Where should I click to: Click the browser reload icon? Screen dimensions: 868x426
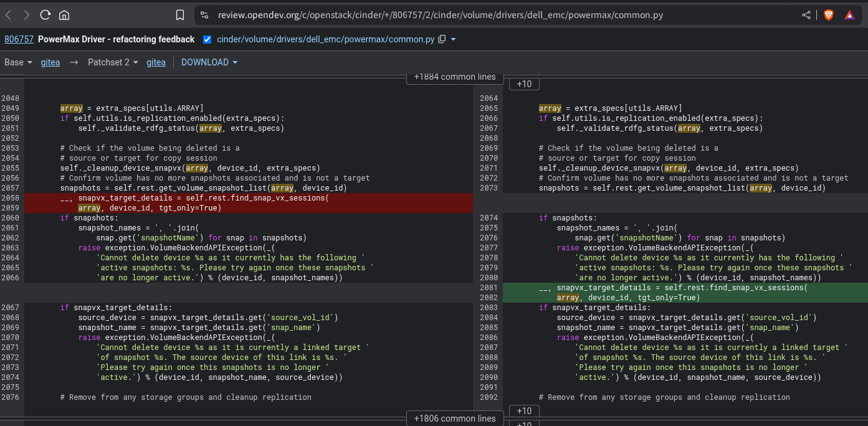[45, 15]
